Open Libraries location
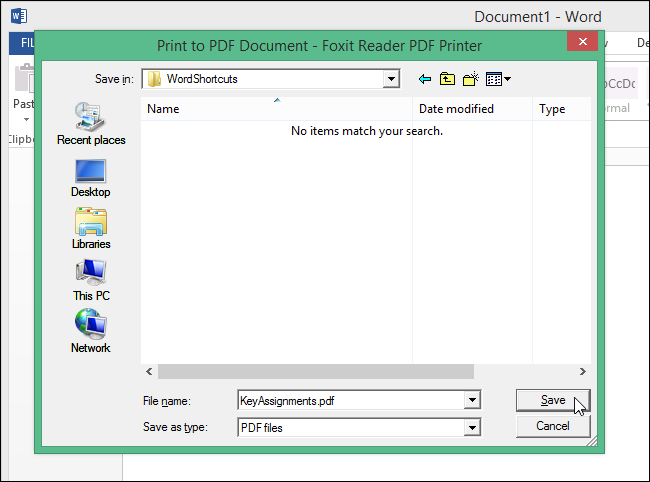This screenshot has height=482, width=650. pos(91,229)
